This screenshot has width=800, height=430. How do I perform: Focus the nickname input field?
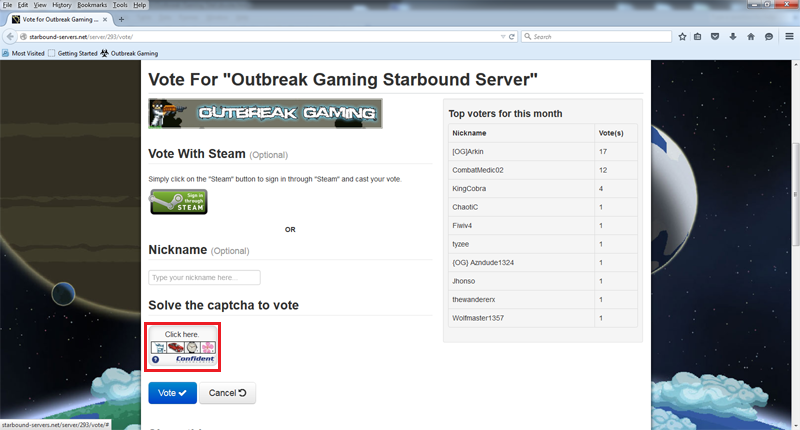tap(204, 277)
